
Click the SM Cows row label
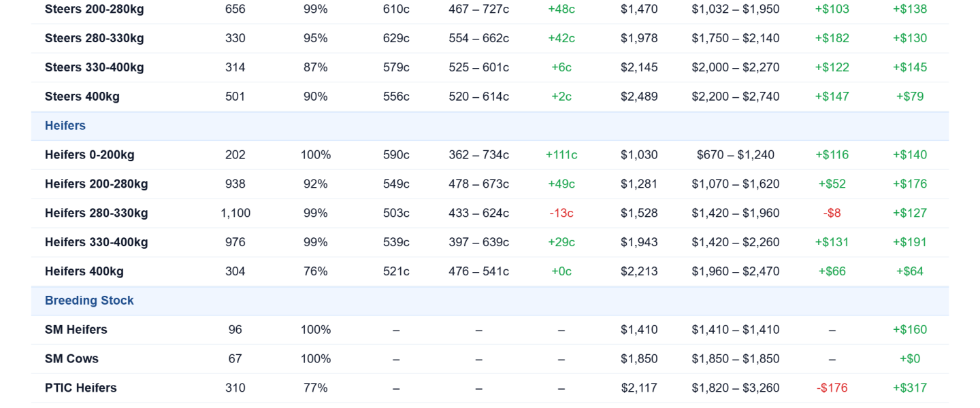71,359
